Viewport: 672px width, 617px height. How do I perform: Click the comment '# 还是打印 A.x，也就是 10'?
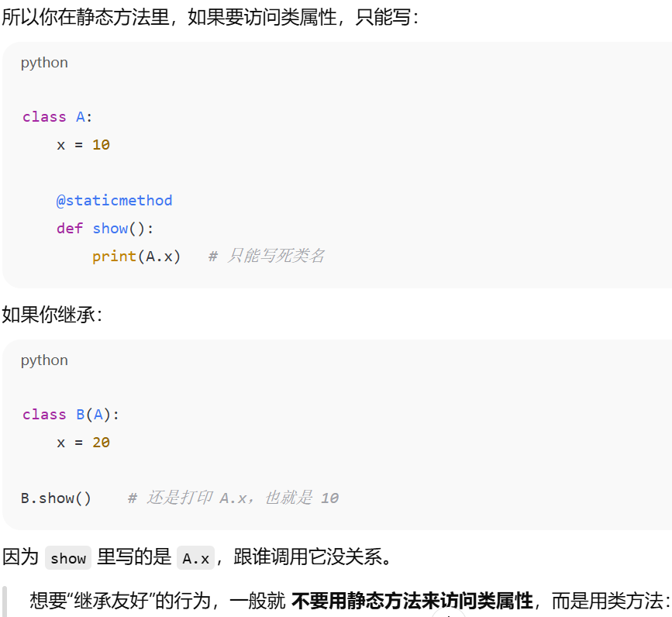(233, 498)
